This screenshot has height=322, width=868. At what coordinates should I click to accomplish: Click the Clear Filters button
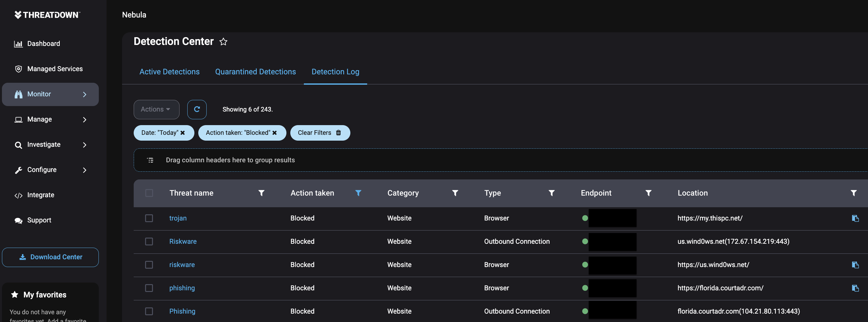click(x=320, y=133)
